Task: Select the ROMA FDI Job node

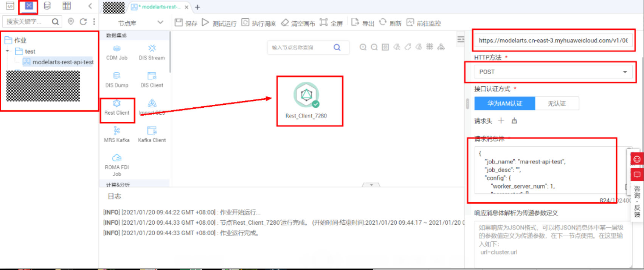Action: point(117,165)
